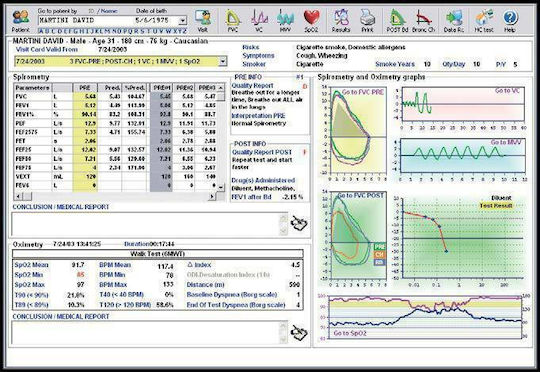Click the Go to SpO2 graph link
Viewport: 540px width, 372px height.
[350, 333]
